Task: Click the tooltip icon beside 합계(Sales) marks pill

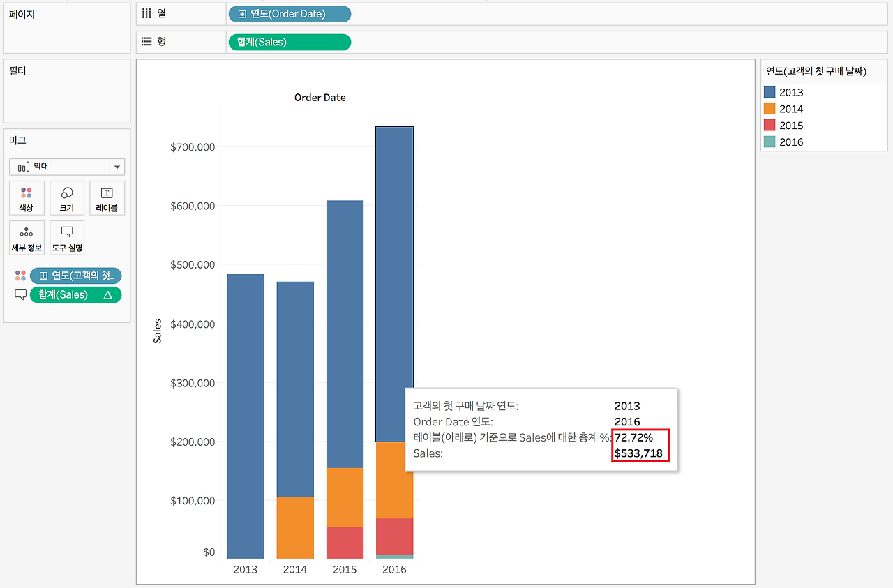Action: pyautogui.click(x=20, y=295)
